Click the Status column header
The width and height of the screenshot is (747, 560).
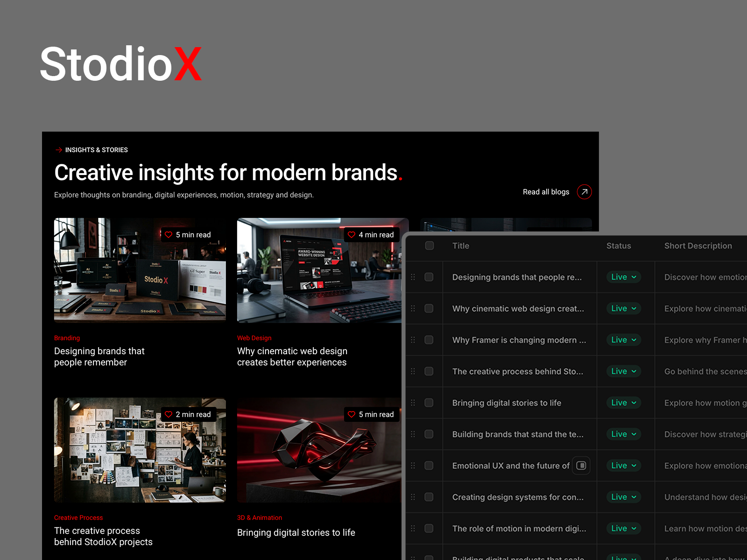619,245
